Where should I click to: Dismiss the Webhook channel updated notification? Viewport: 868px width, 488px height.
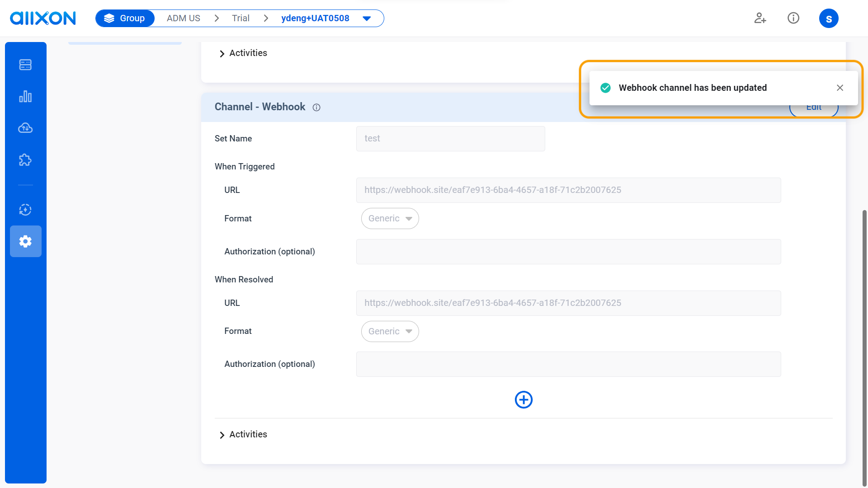coord(840,88)
